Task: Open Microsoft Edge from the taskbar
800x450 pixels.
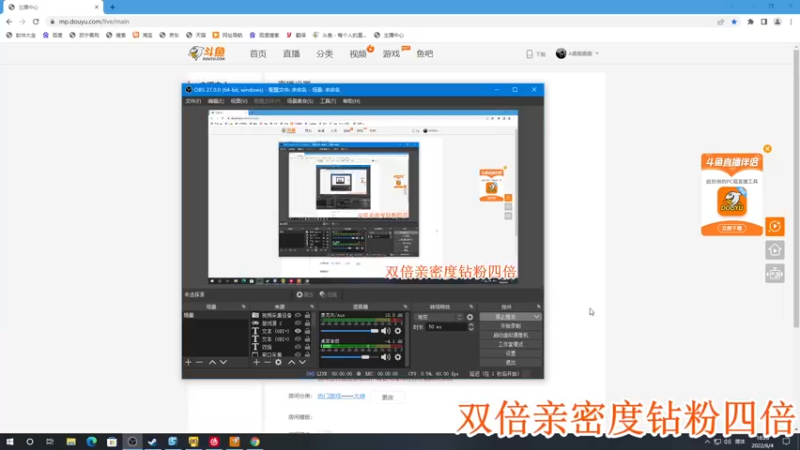Action: tap(91, 442)
